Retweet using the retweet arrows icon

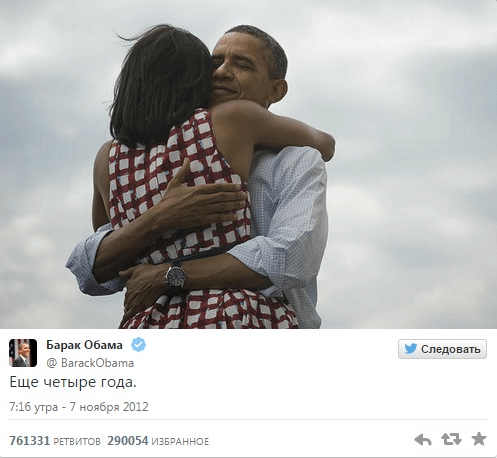click(451, 439)
